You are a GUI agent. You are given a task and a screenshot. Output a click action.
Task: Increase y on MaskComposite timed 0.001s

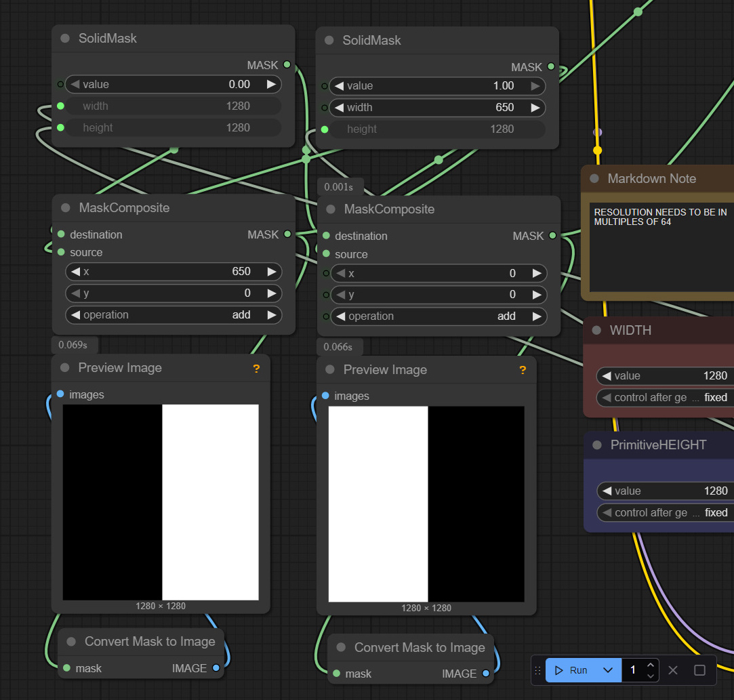tap(537, 295)
